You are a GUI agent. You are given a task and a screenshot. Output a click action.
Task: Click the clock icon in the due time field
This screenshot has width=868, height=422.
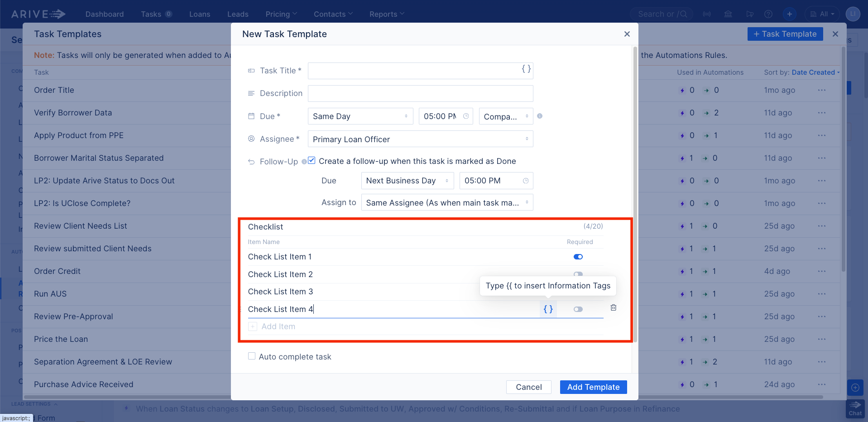465,116
